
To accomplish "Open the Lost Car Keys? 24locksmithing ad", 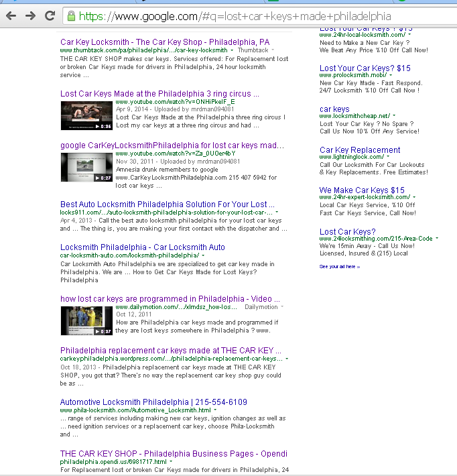I will (x=348, y=231).
